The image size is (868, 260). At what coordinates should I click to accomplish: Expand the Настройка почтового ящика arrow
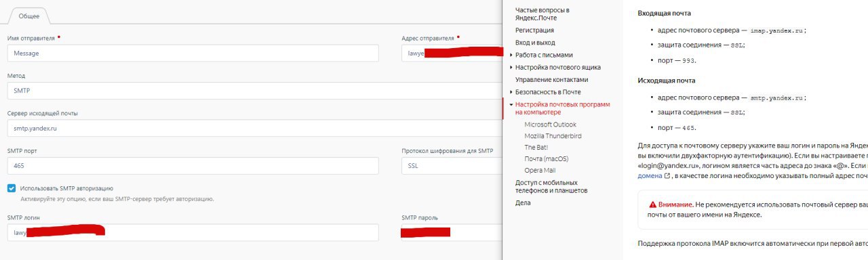[x=511, y=67]
